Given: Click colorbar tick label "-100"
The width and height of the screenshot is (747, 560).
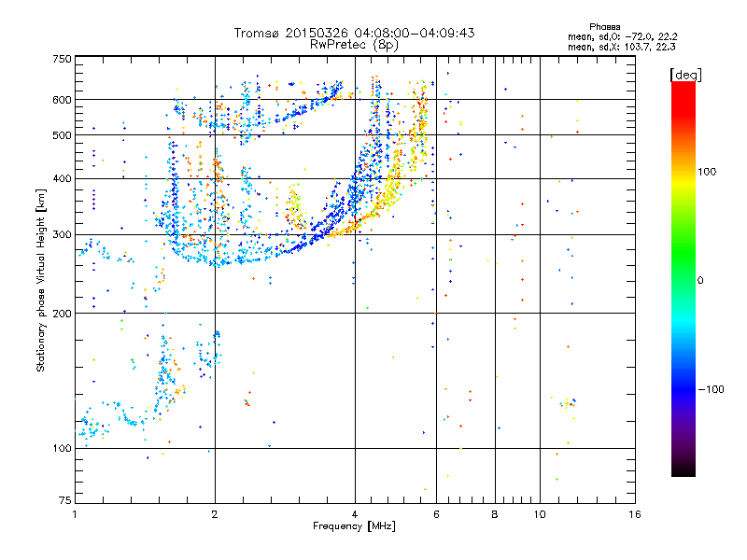Looking at the screenshot, I should coord(711,389).
